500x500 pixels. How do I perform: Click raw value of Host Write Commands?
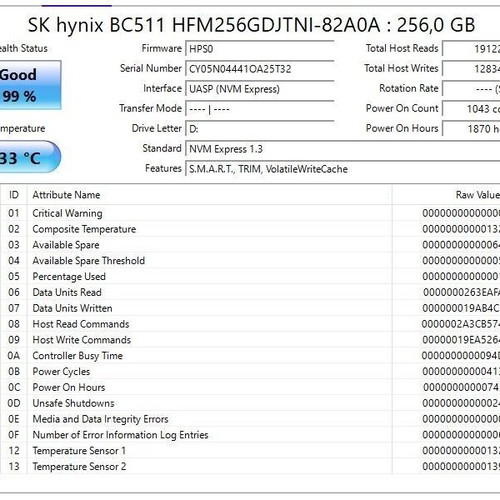click(x=461, y=340)
